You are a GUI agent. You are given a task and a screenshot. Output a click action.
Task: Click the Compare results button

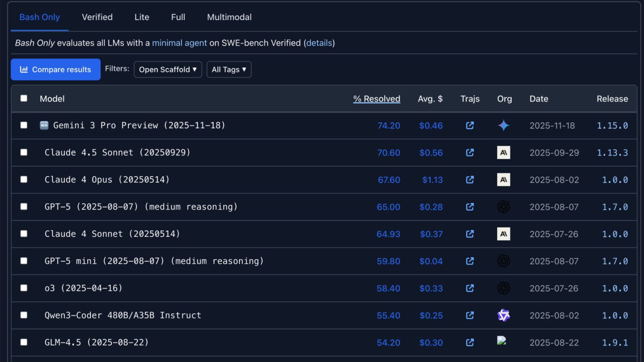[x=55, y=69]
